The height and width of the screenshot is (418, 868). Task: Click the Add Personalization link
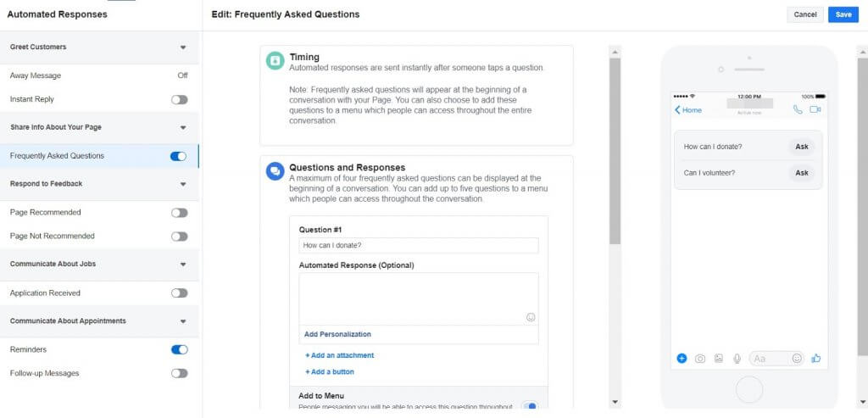[337, 334]
